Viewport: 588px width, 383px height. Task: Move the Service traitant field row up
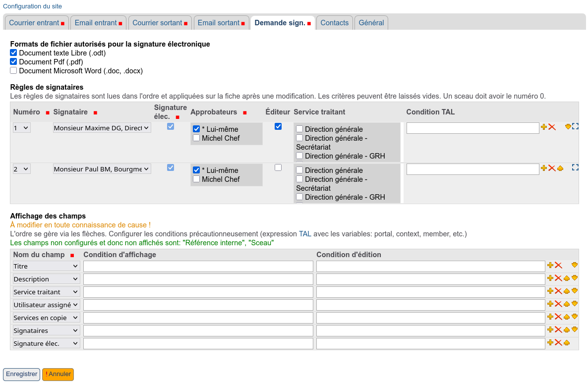point(567,291)
